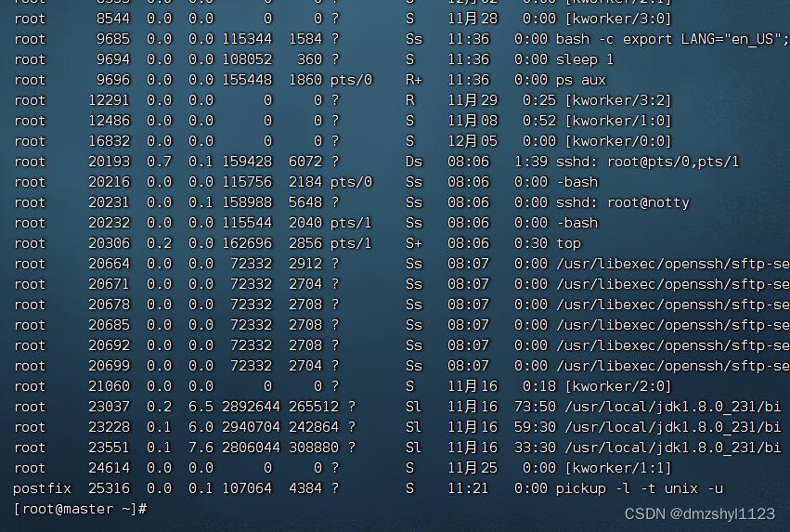Click the RSS value 6072

[x=305, y=162]
